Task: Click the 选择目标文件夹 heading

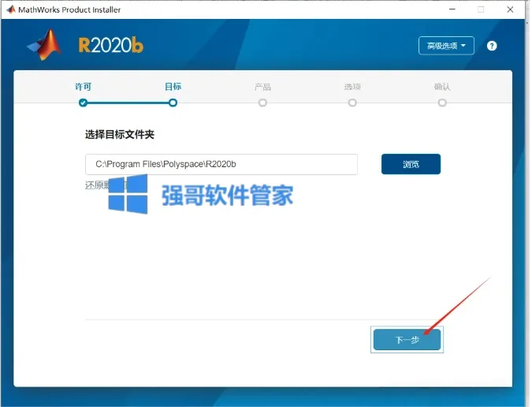Action: tap(120, 135)
